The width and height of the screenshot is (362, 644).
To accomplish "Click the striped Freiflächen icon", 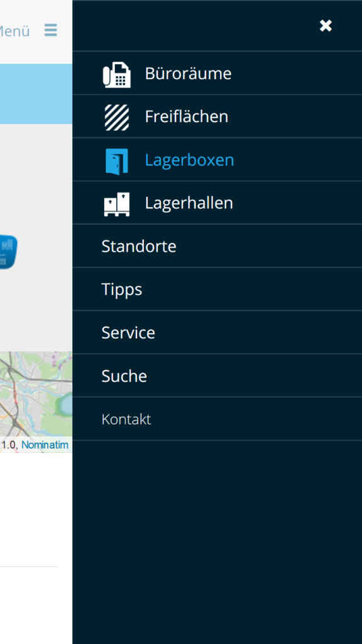I will pos(116,118).
